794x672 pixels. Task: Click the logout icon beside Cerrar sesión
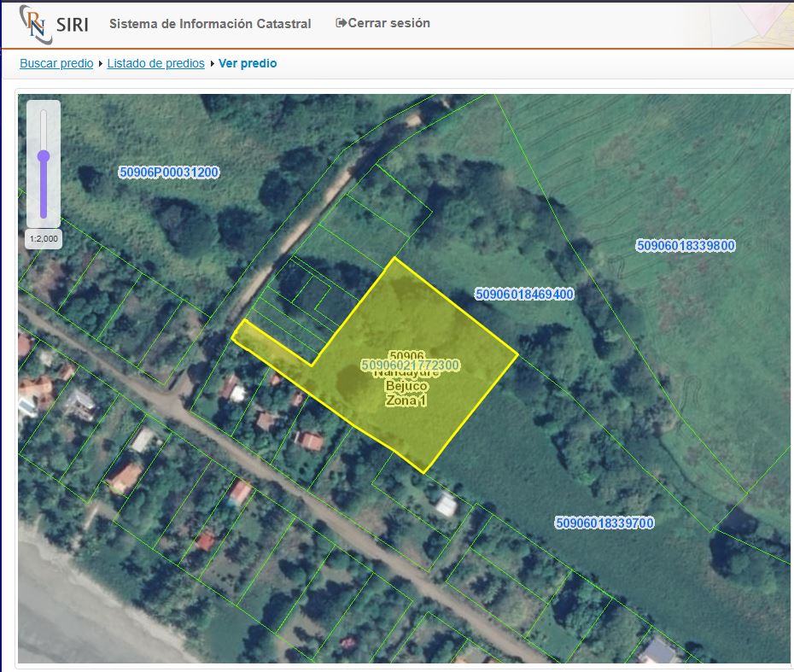tap(342, 23)
